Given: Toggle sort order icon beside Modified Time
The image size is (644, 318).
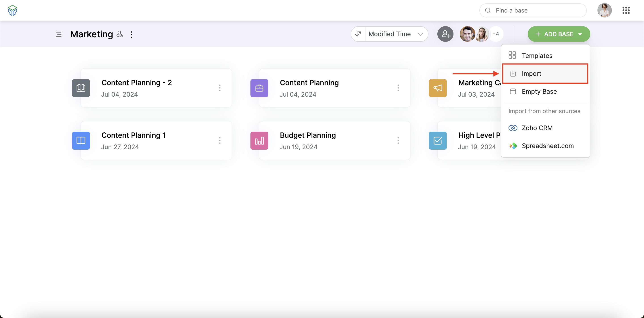Looking at the screenshot, I should coord(358,34).
